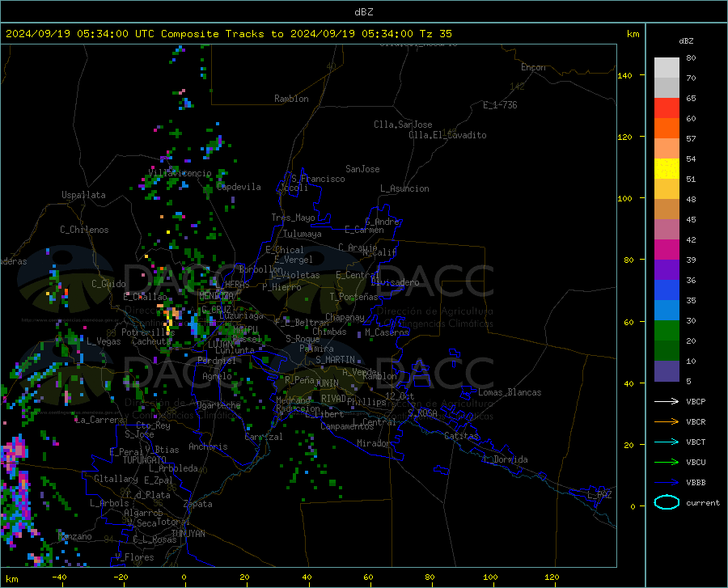Click the M_Caseros label

point(387,332)
